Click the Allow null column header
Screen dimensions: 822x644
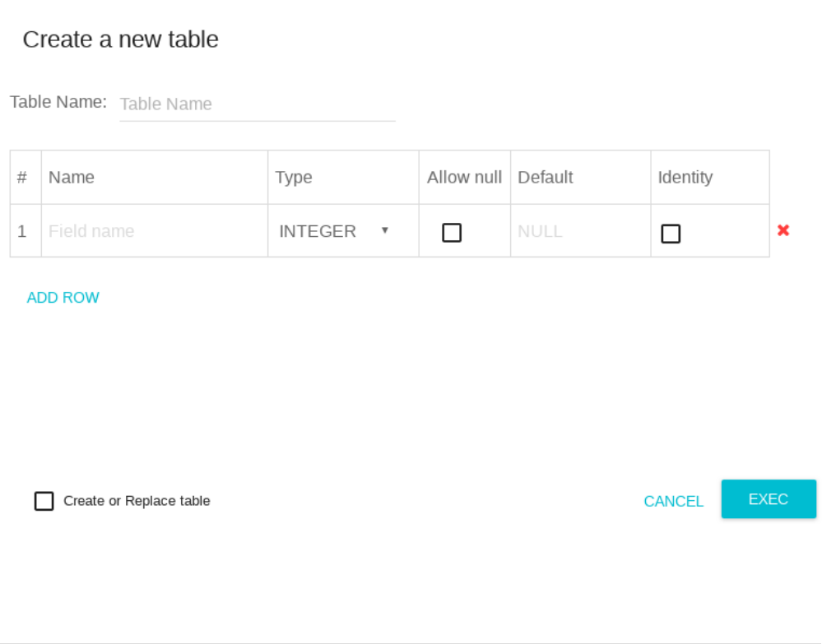click(464, 178)
